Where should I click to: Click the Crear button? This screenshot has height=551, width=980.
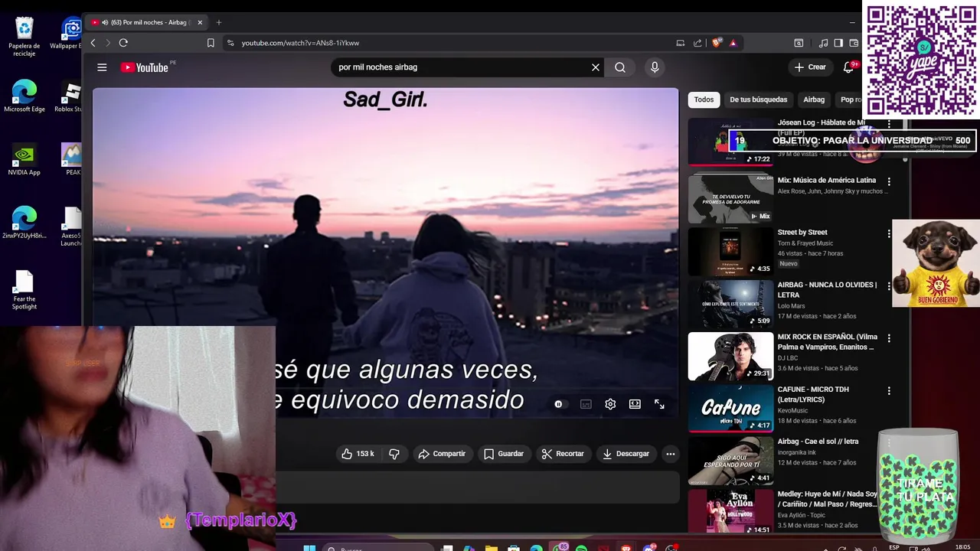point(810,67)
